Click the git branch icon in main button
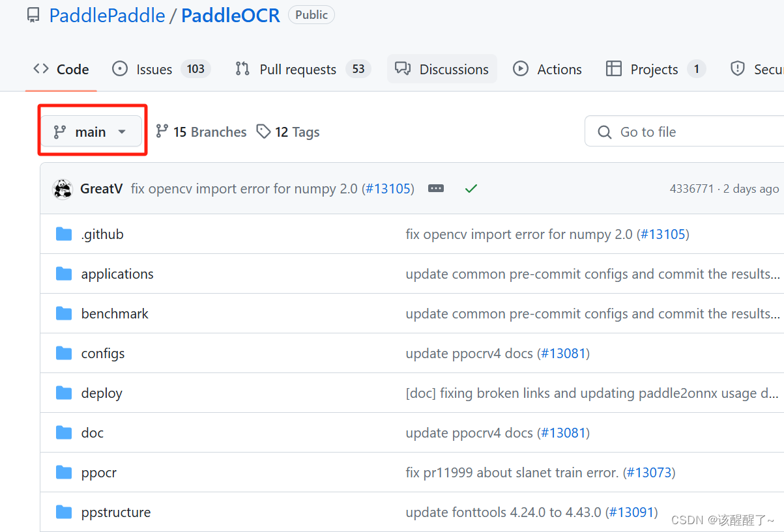Screen dimensions: 784x532 60,132
